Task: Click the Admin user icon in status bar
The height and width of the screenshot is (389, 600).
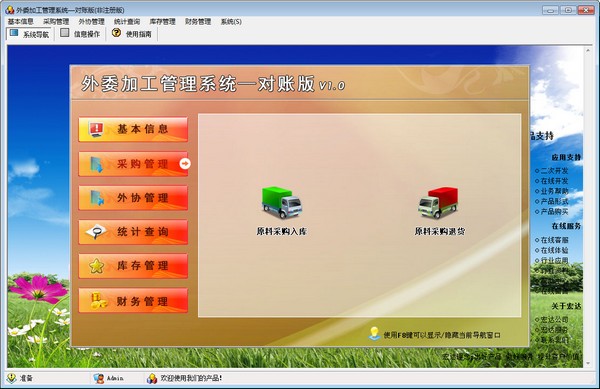Action: coord(99,378)
